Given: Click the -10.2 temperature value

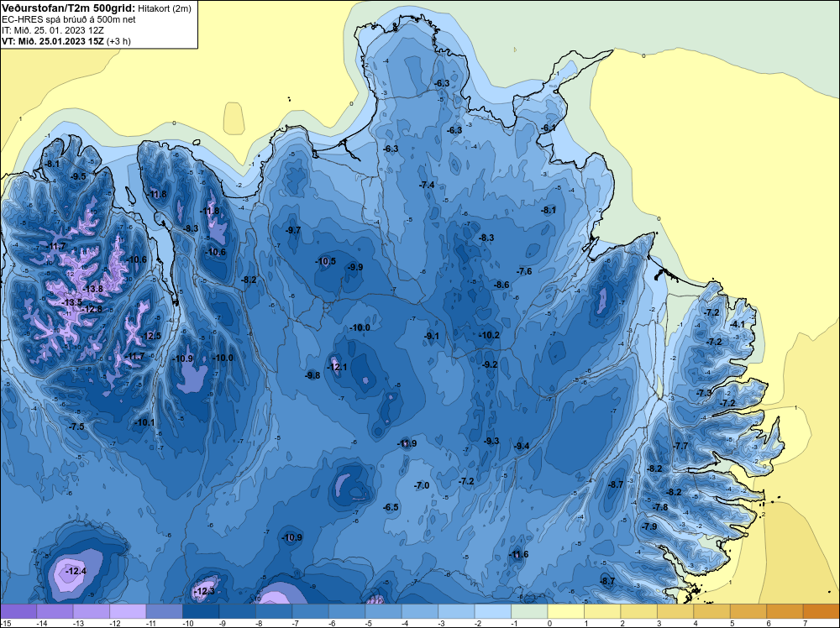Looking at the screenshot, I should pyautogui.click(x=489, y=335).
